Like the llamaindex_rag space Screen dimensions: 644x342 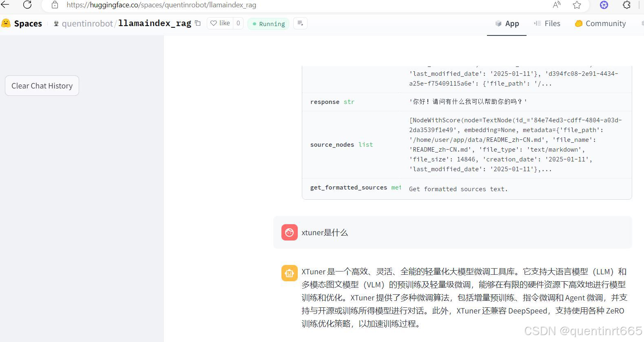pos(220,23)
